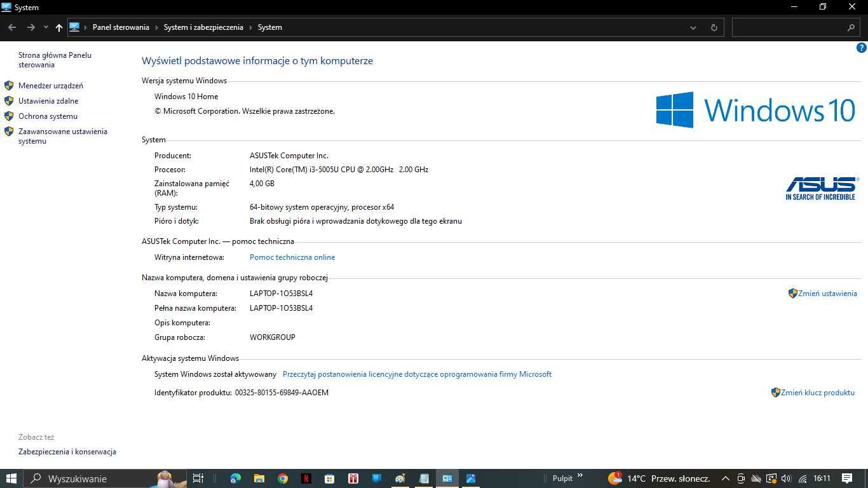The width and height of the screenshot is (868, 488).
Task: Open the weather widget showing 14°C
Action: point(659,478)
